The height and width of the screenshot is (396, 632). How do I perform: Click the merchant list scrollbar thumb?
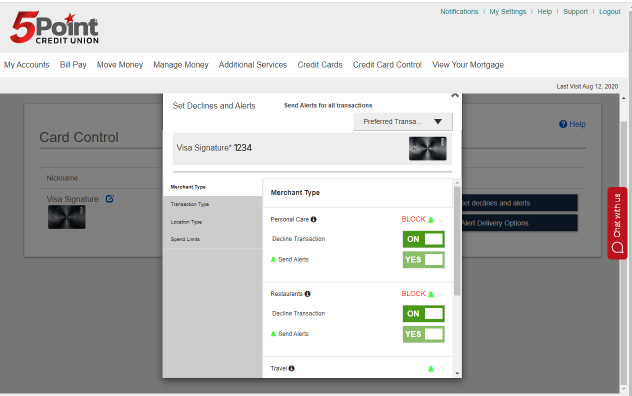457,241
